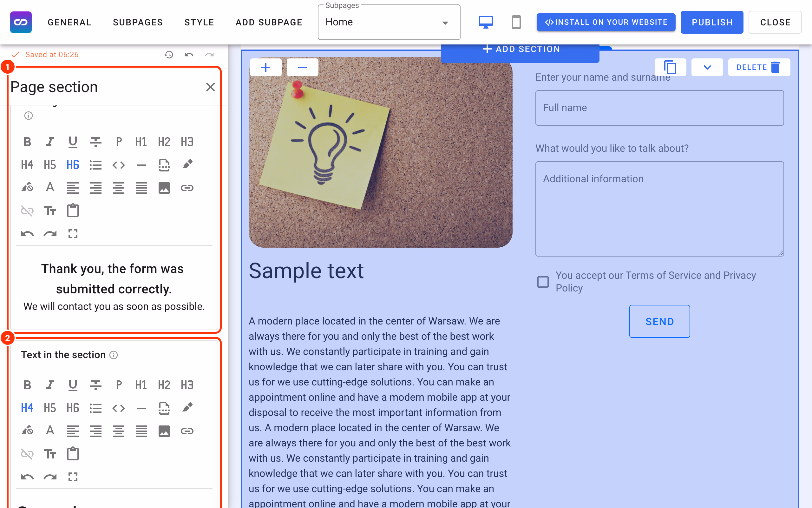The image size is (812, 508).
Task: Click the SEND form button
Action: [659, 321]
